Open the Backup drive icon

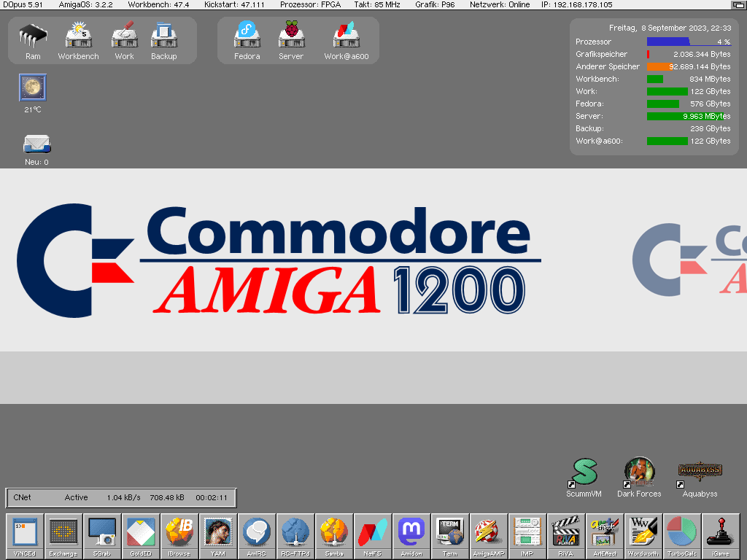(164, 36)
